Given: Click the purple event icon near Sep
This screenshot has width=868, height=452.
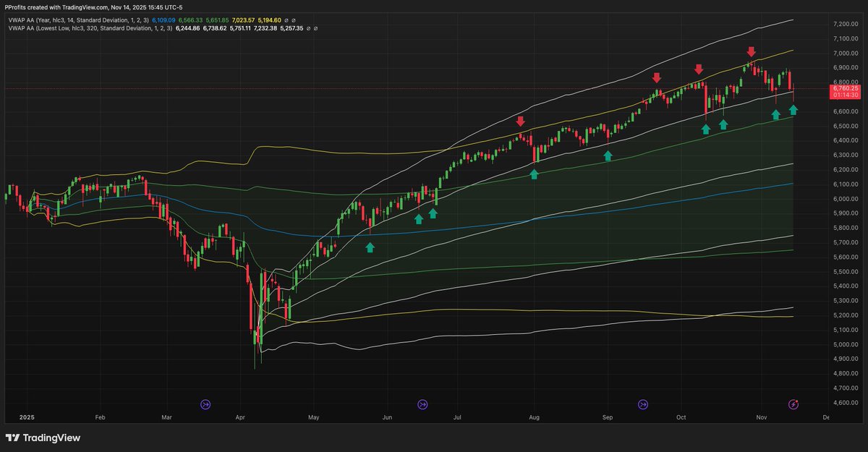Looking at the screenshot, I should tap(643, 404).
